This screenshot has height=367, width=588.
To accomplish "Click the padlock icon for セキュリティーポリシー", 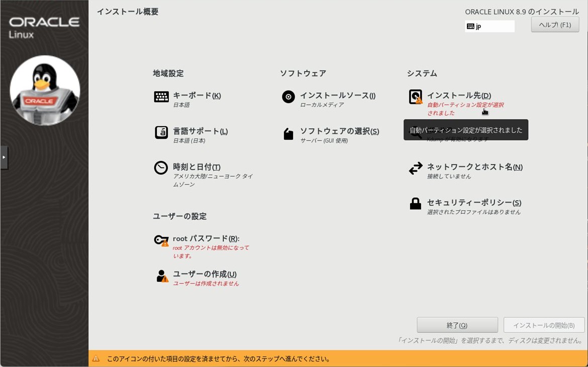I will (x=416, y=203).
